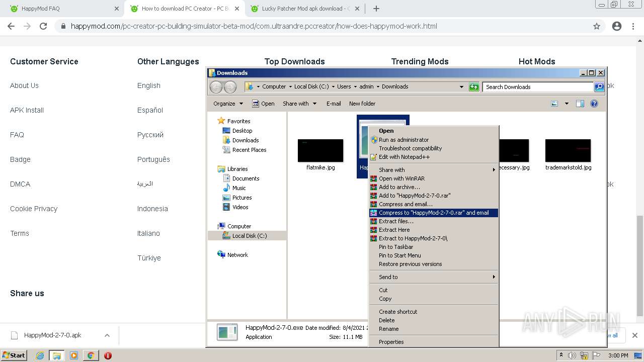Choose Extract to HappyMod-2-7-0\

434,238
